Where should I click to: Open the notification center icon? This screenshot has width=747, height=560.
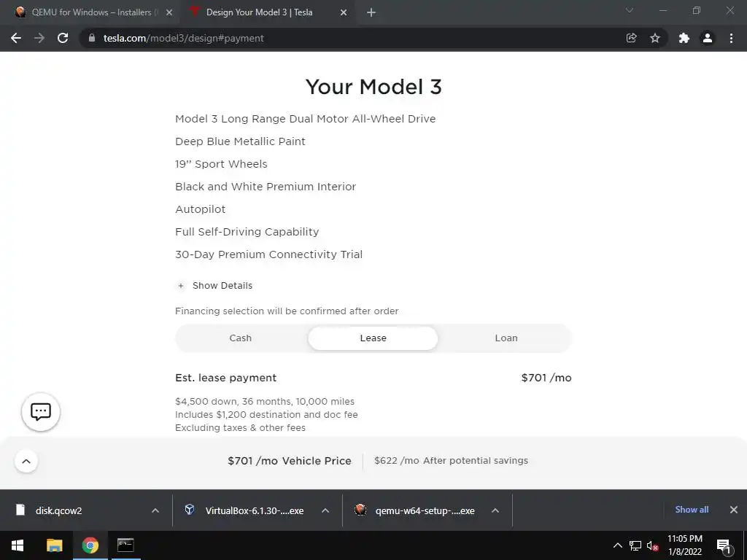click(x=724, y=545)
